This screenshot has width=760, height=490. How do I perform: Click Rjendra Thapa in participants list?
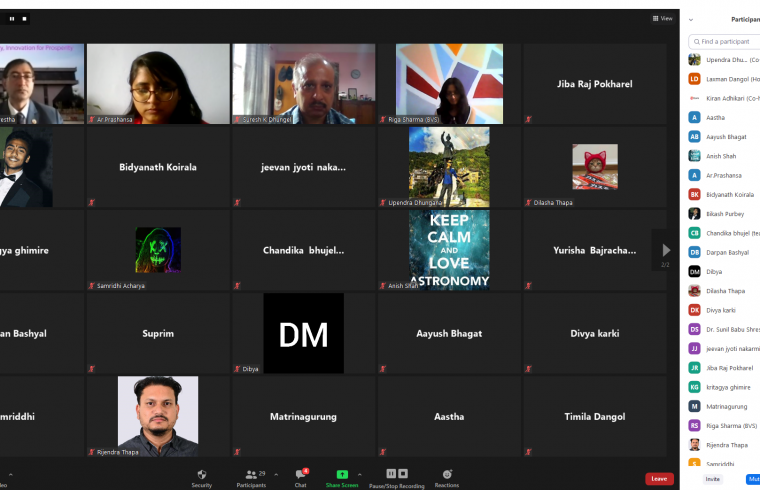click(x=724, y=445)
